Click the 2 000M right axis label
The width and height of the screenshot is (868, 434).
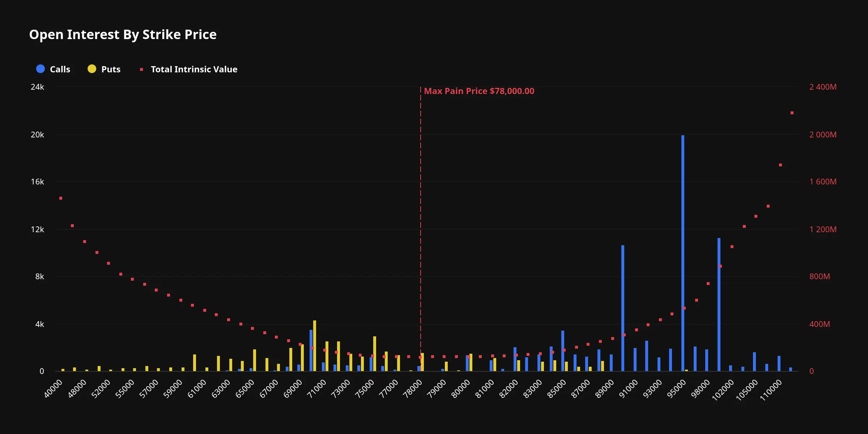pos(823,135)
